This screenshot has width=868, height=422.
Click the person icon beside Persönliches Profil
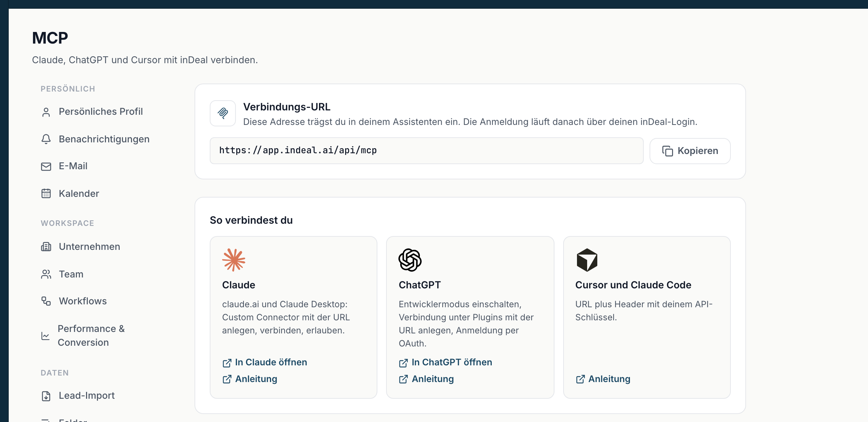(46, 112)
